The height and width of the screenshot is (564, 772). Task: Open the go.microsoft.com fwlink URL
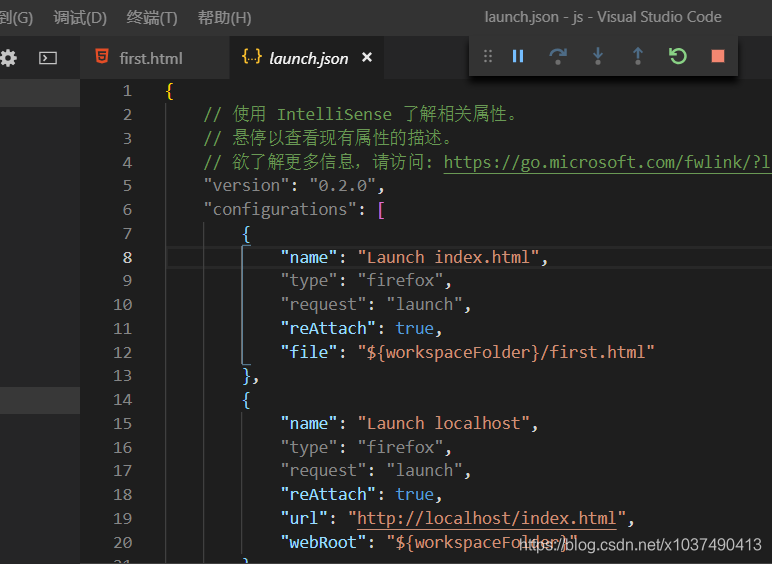point(608,162)
